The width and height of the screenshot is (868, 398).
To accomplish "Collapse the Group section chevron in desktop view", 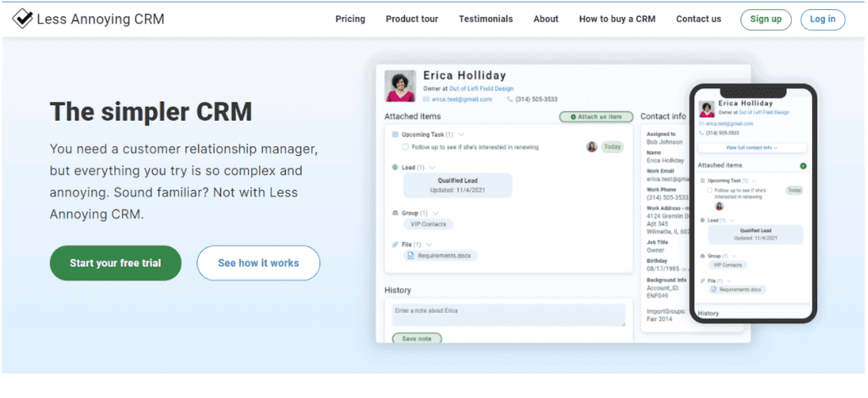I will point(435,213).
